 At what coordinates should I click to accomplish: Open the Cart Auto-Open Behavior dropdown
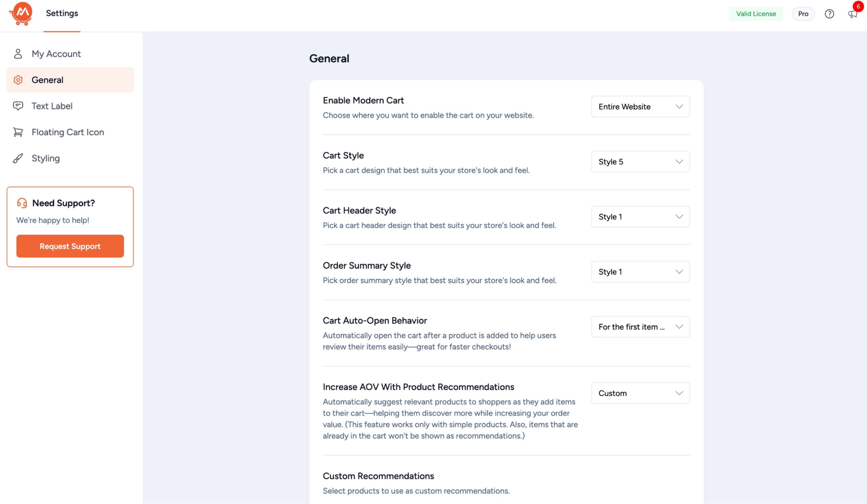coord(640,327)
